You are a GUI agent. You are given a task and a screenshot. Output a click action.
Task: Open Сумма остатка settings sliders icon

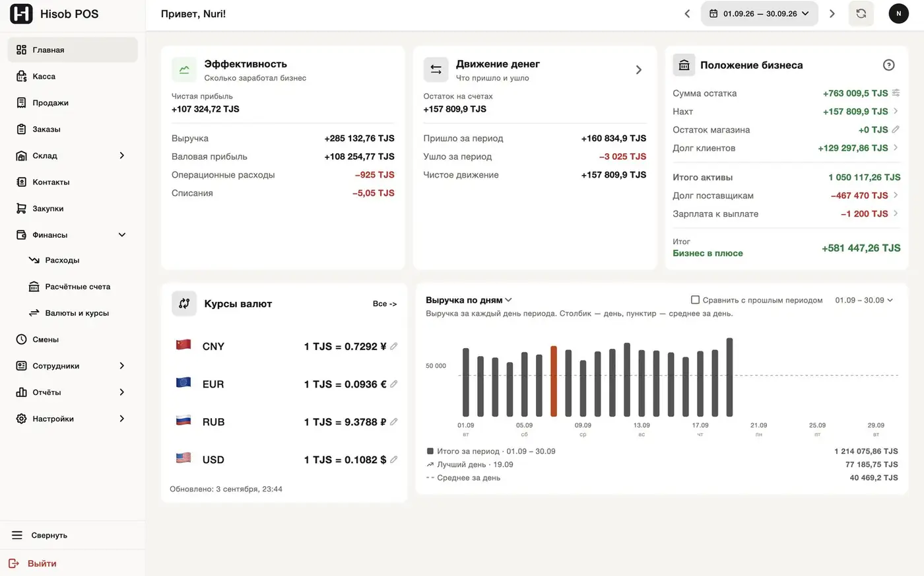tap(896, 92)
